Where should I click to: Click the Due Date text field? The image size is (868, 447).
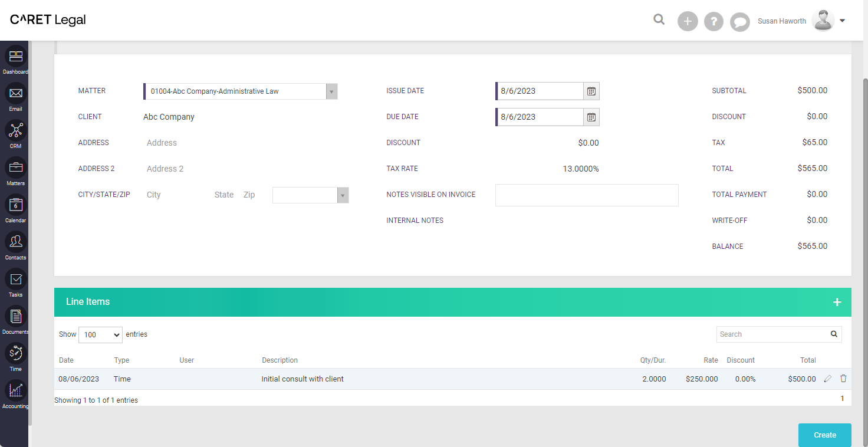[x=540, y=117]
